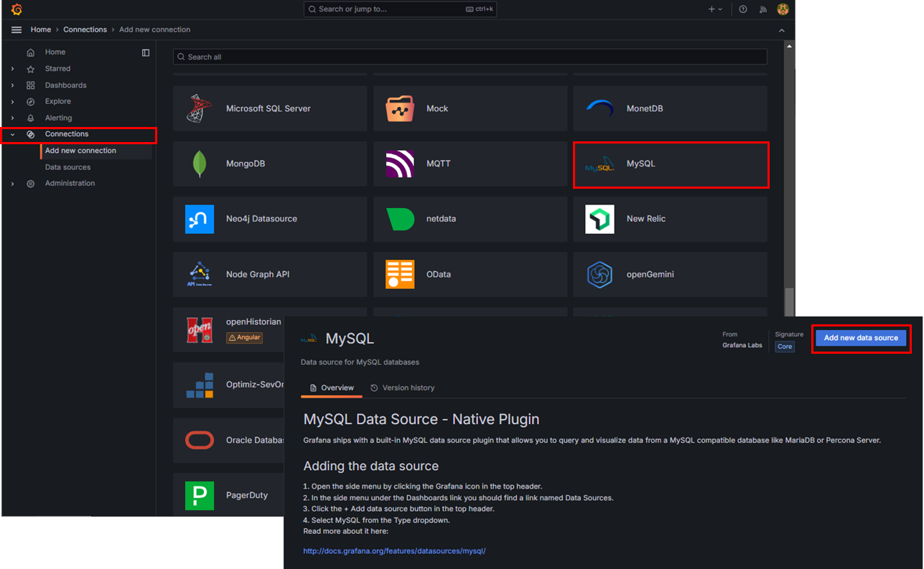Viewport: 924px width, 569px height.
Task: Open the dropdown arrow next to plus
Action: click(720, 9)
